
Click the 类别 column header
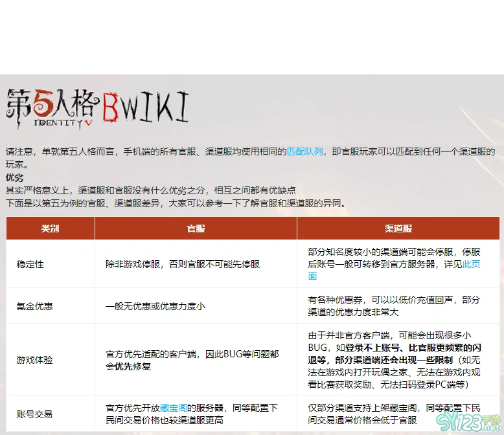tap(50, 229)
